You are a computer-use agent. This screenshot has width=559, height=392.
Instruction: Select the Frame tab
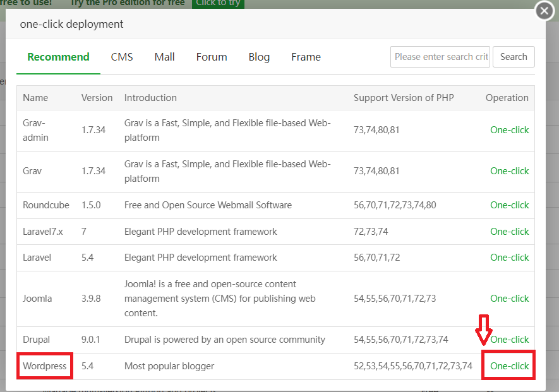tap(306, 57)
